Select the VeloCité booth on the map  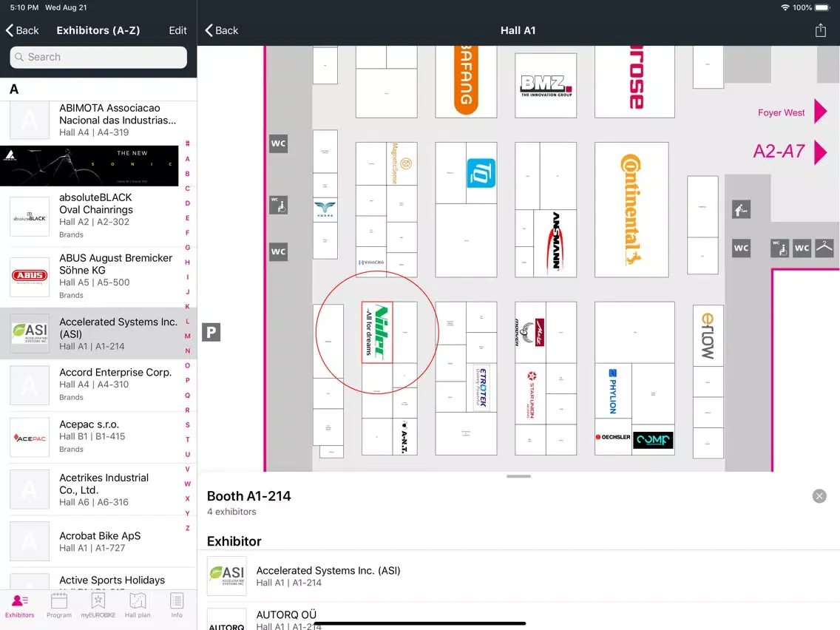tap(371, 262)
